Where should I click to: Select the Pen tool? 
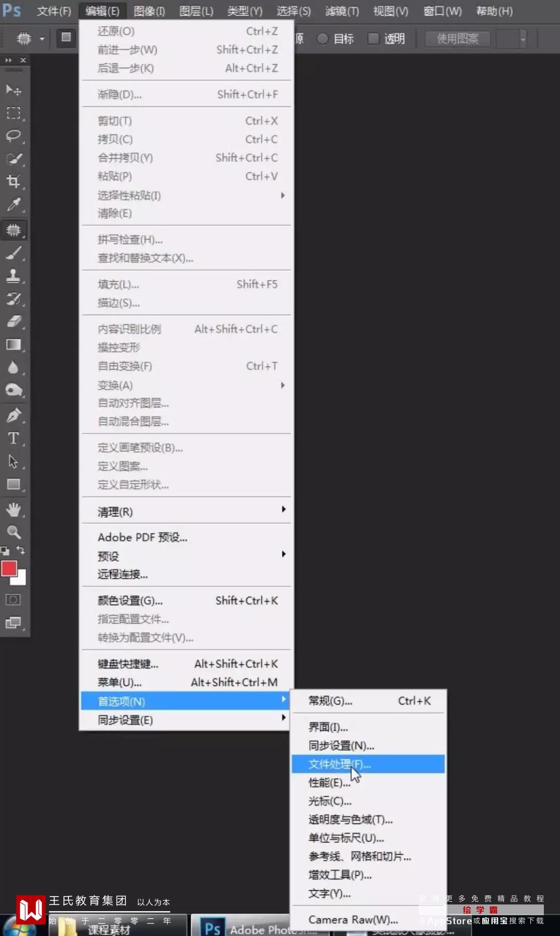13,416
